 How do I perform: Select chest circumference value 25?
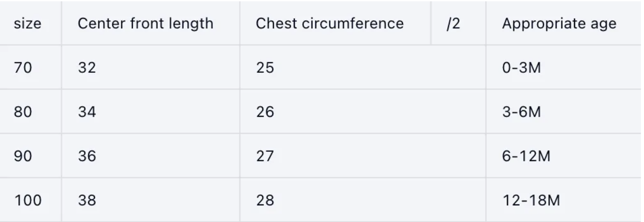pyautogui.click(x=265, y=68)
